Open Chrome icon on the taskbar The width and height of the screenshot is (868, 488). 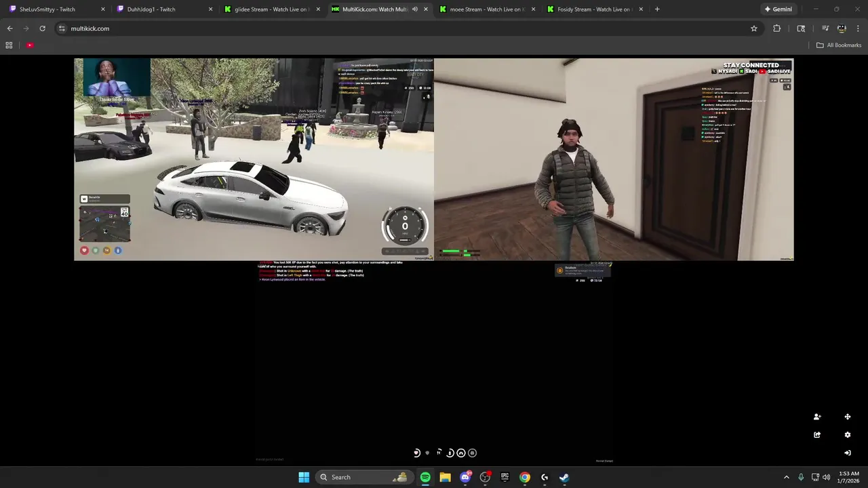pyautogui.click(x=525, y=477)
